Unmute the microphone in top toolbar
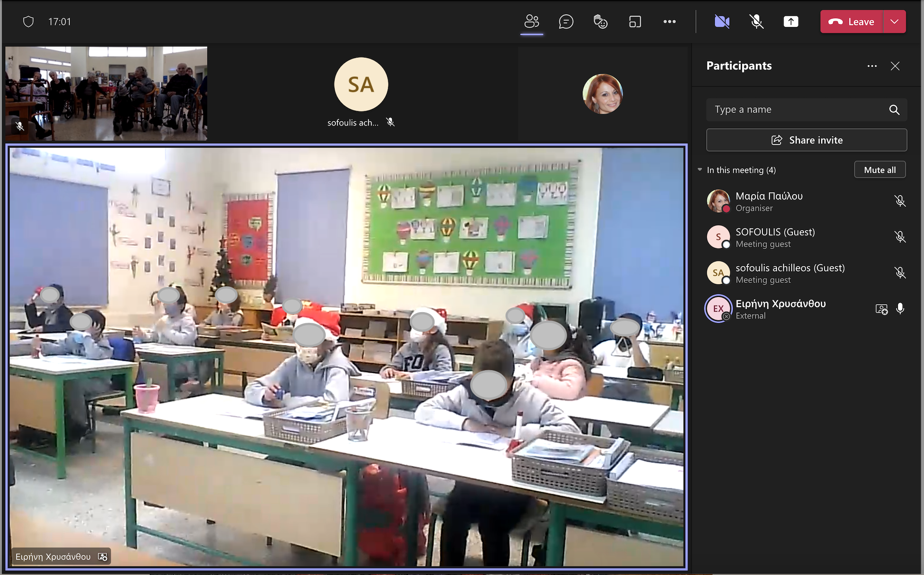924x575 pixels. (x=756, y=21)
